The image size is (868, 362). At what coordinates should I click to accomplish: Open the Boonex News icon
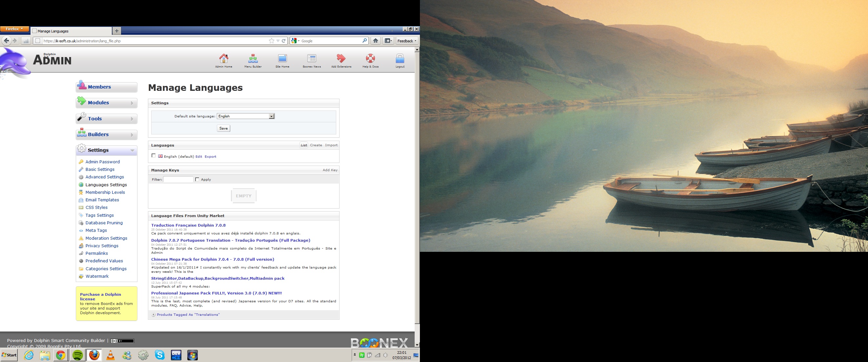pos(312,59)
